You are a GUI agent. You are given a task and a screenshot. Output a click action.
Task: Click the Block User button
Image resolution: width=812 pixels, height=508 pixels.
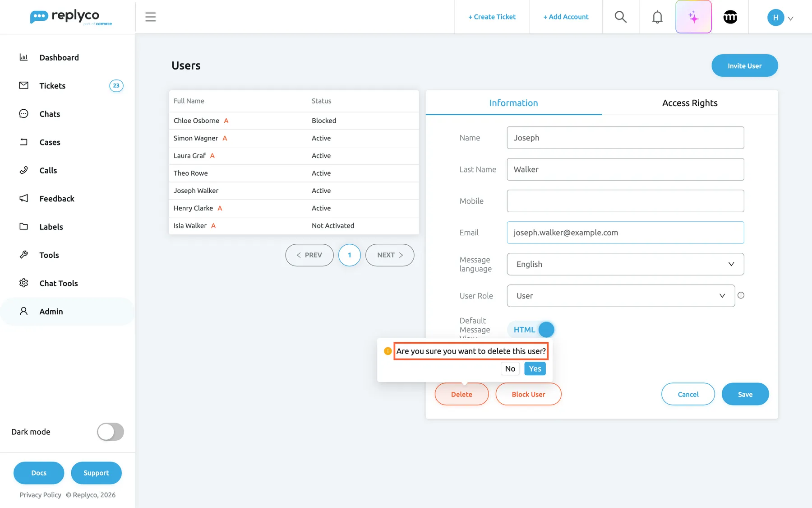(529, 394)
